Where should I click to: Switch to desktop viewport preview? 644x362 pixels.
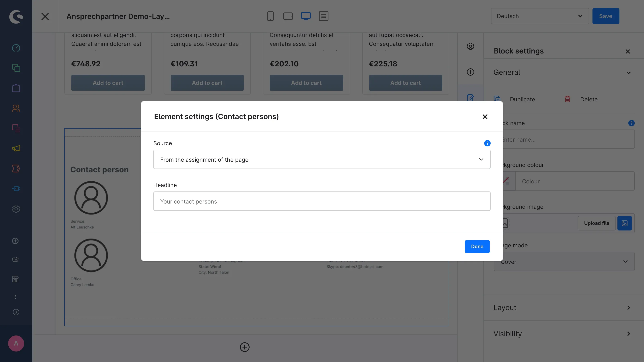306,16
